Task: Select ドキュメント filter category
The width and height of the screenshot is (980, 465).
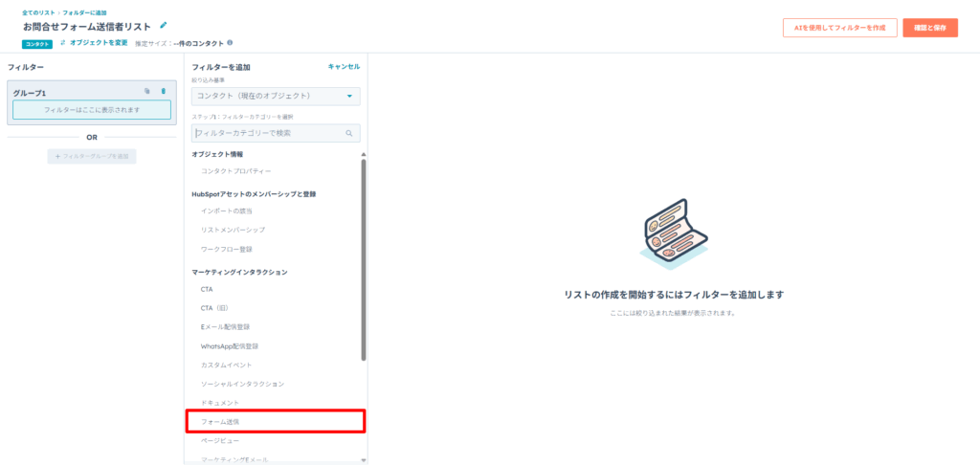Action: [220, 402]
